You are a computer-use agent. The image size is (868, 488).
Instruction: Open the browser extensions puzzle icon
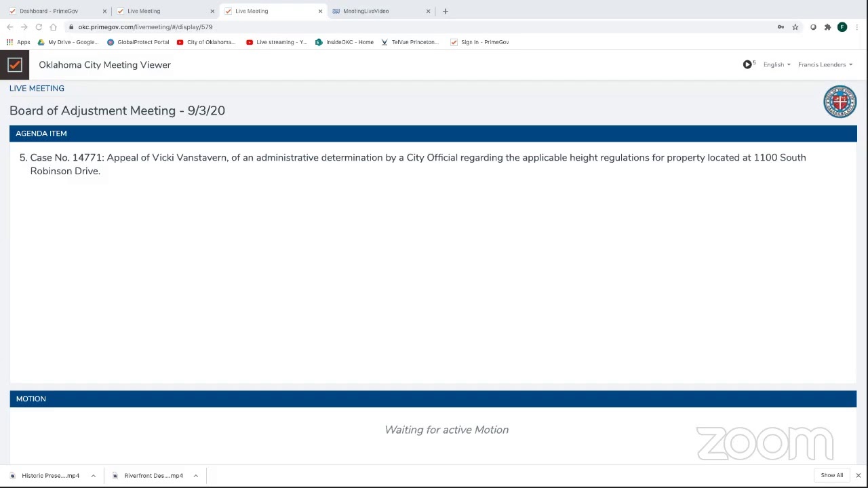click(x=827, y=27)
